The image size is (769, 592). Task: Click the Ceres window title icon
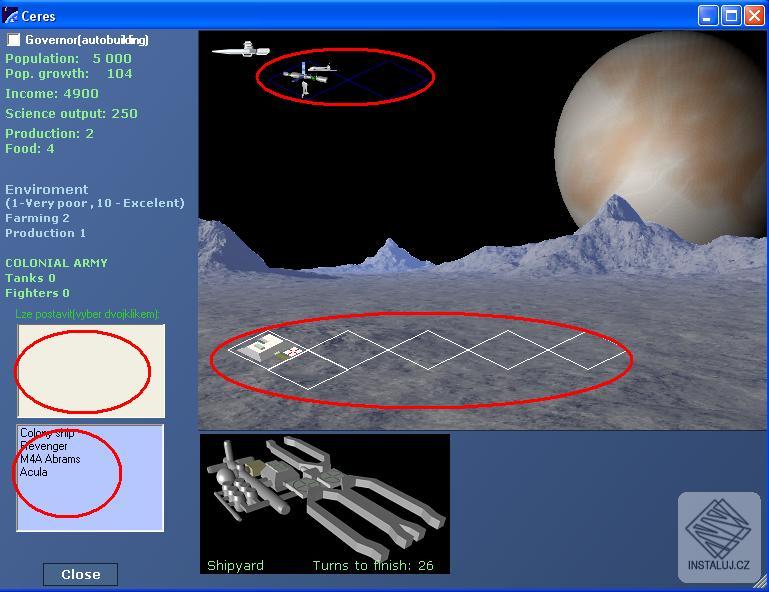[x=10, y=16]
